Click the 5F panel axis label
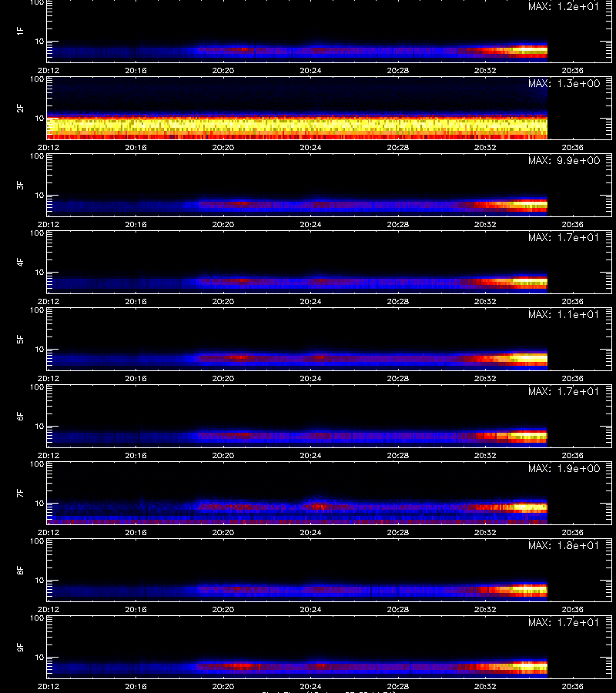This screenshot has height=693, width=616. (x=20, y=339)
